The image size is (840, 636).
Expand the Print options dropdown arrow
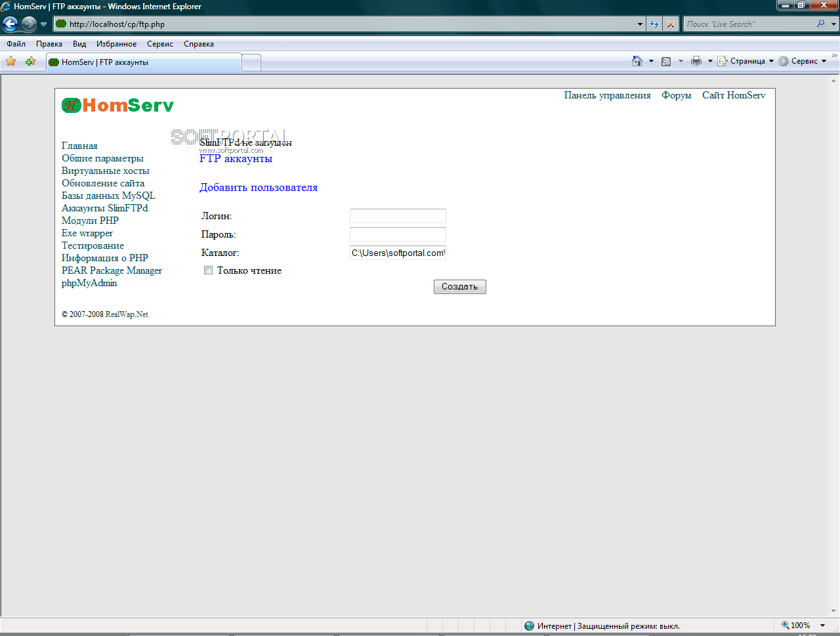(710, 61)
